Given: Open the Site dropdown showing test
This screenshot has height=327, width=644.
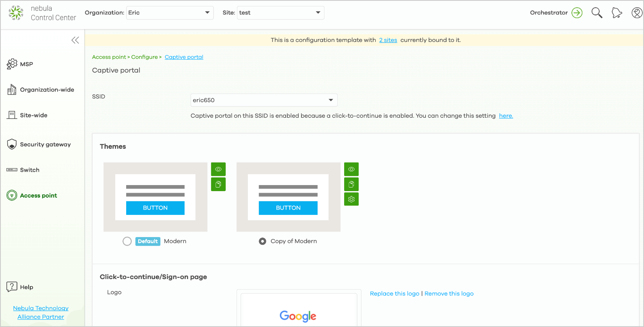Looking at the screenshot, I should point(280,12).
